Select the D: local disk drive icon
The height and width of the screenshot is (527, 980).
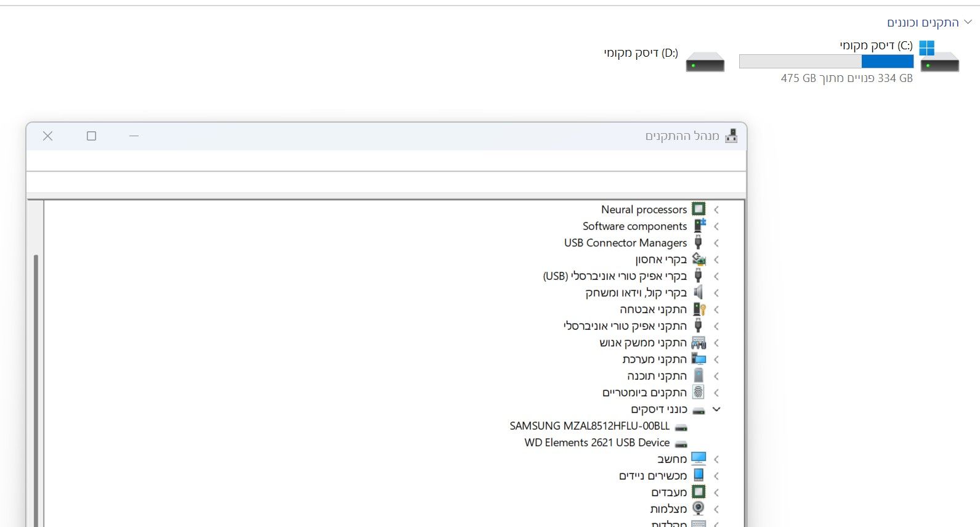[705, 62]
